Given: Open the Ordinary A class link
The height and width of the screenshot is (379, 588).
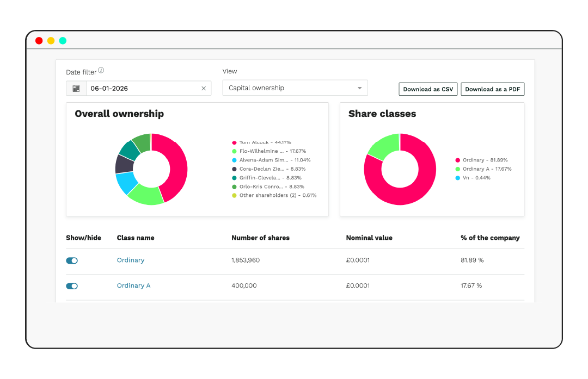Looking at the screenshot, I should (x=133, y=286).
